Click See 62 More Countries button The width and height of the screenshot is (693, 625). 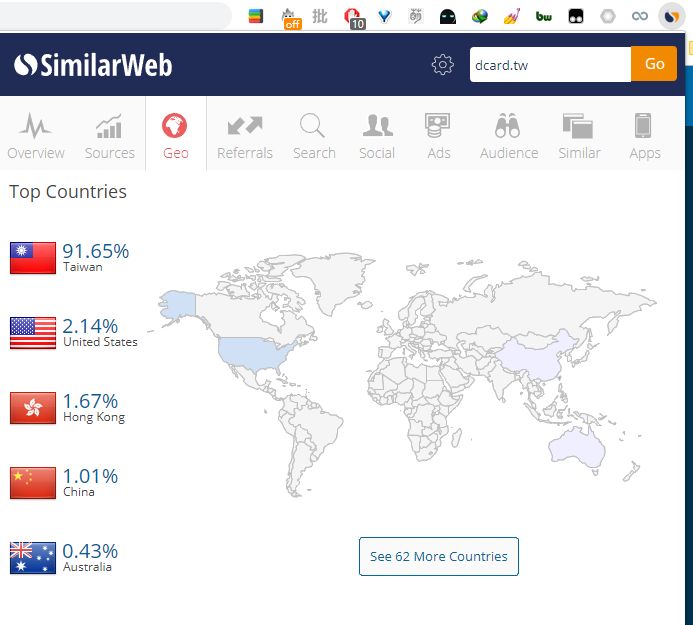tap(438, 556)
